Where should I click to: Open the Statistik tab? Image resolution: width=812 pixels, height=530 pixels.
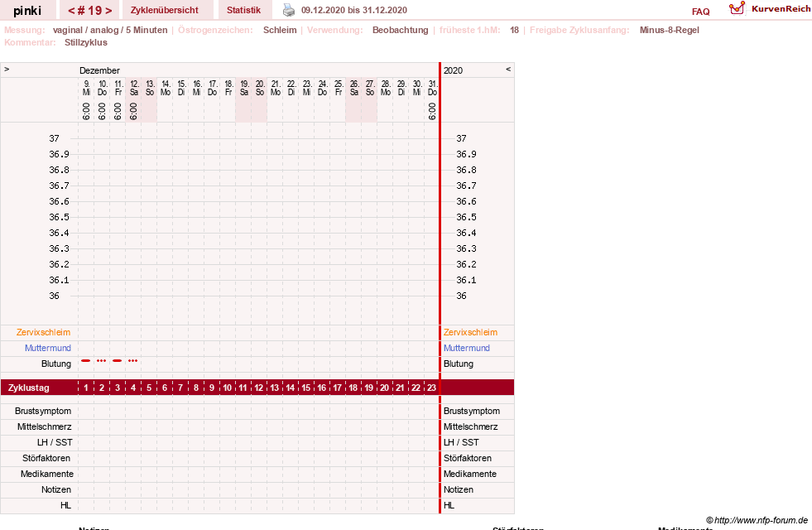243,10
